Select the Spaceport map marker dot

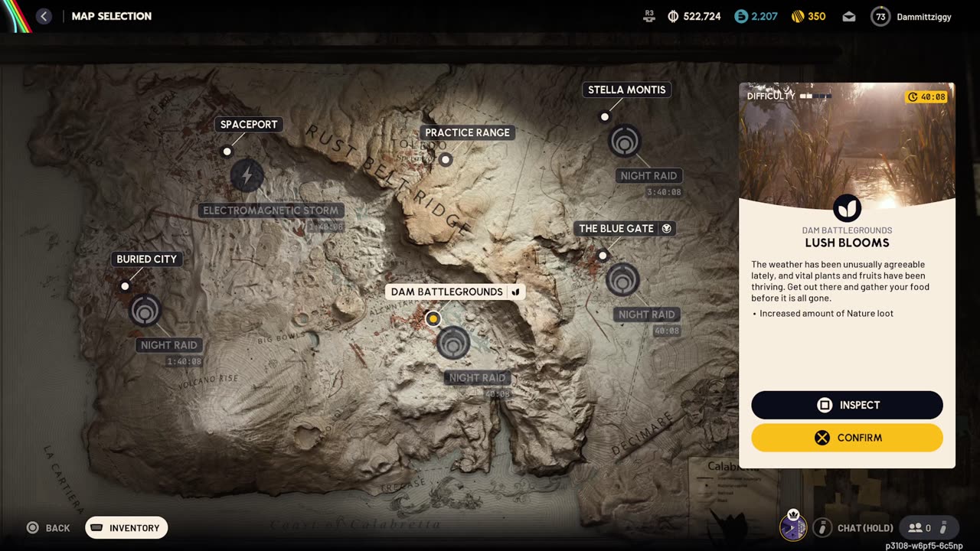coord(227,152)
